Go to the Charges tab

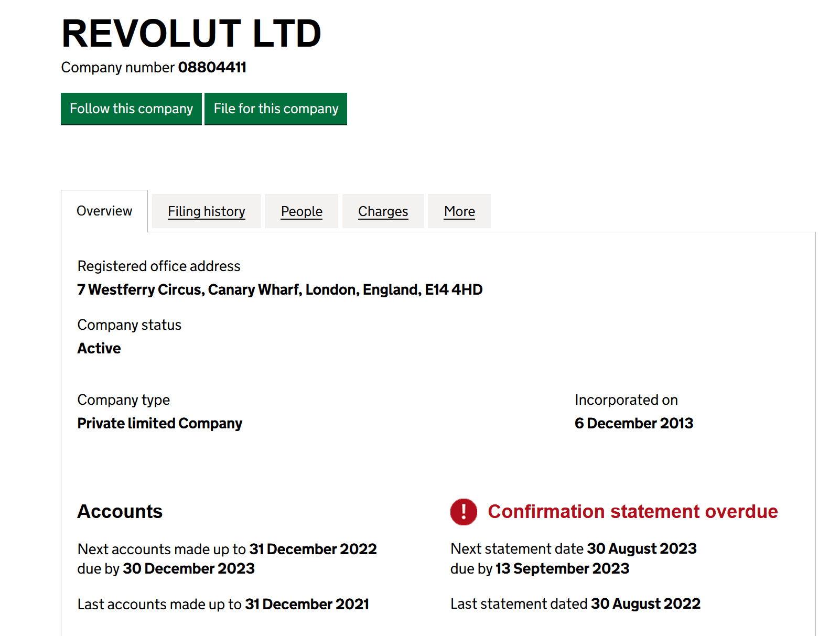click(x=383, y=211)
